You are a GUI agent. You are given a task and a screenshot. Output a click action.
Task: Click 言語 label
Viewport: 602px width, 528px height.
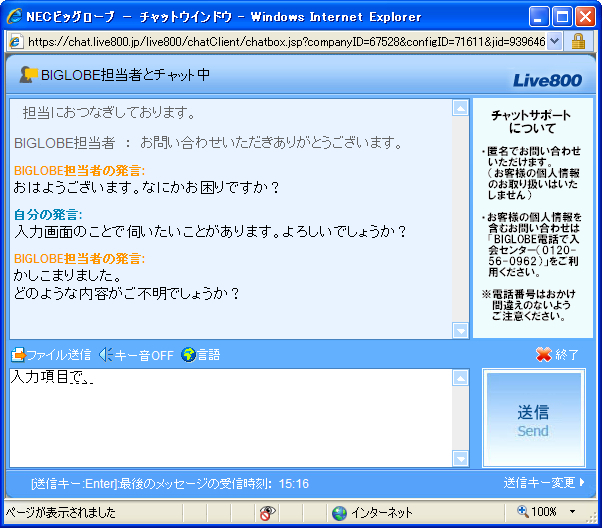click(x=208, y=354)
